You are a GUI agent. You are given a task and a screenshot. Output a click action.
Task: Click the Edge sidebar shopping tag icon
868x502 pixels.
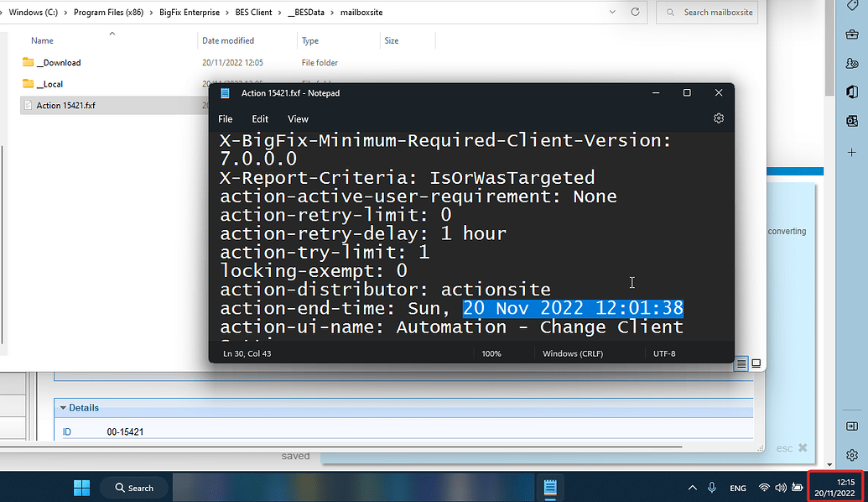click(853, 5)
